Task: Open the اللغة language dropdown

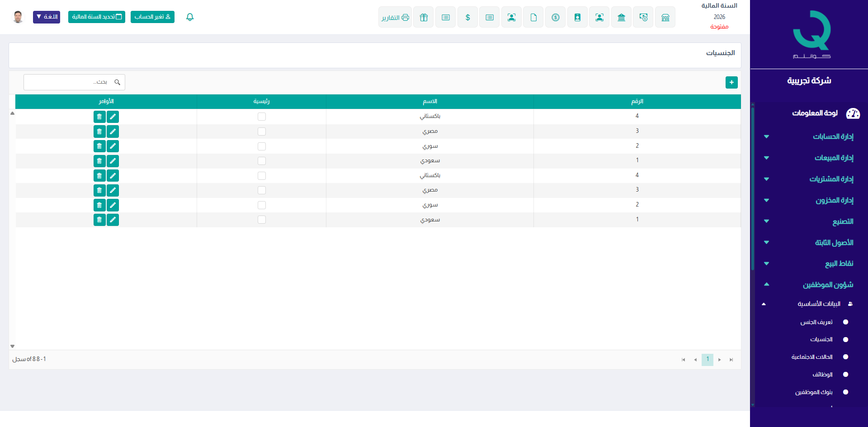Action: point(47,17)
